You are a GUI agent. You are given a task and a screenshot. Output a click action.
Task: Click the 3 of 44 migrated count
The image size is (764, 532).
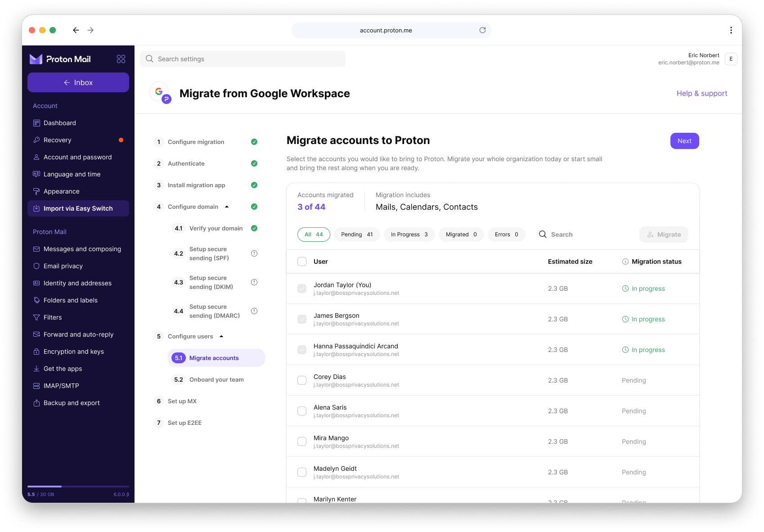click(311, 207)
